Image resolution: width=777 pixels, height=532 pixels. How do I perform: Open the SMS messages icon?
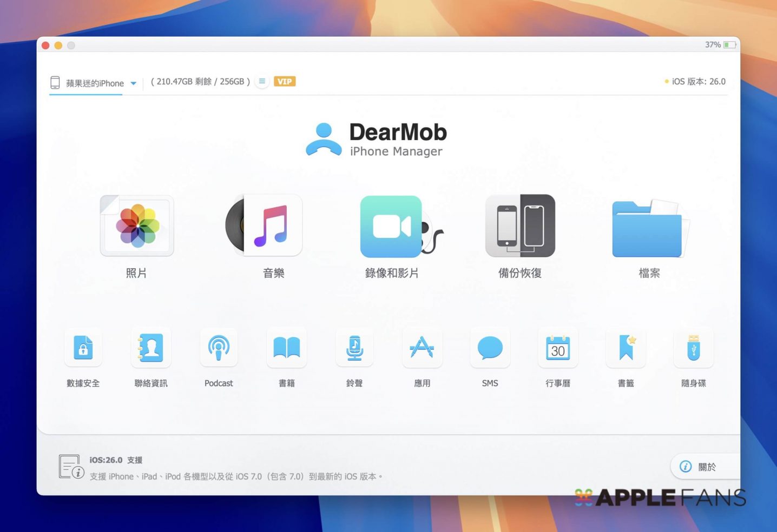[x=490, y=348]
